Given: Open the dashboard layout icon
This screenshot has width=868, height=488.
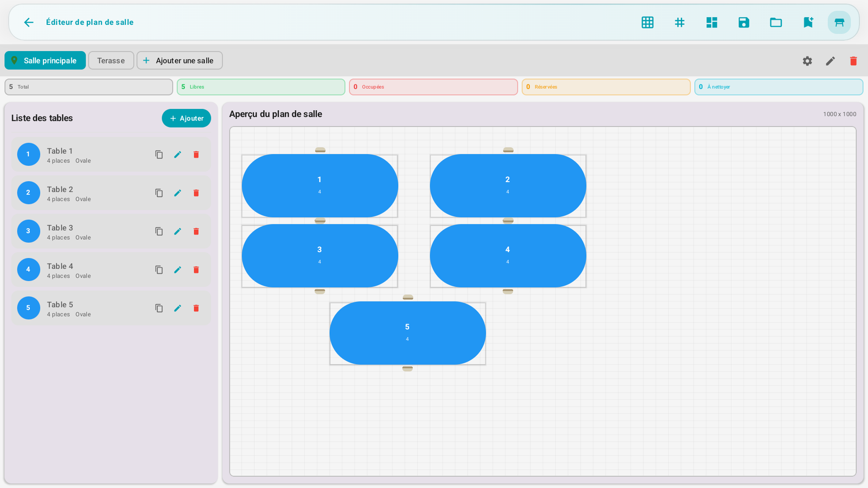Looking at the screenshot, I should 712,22.
